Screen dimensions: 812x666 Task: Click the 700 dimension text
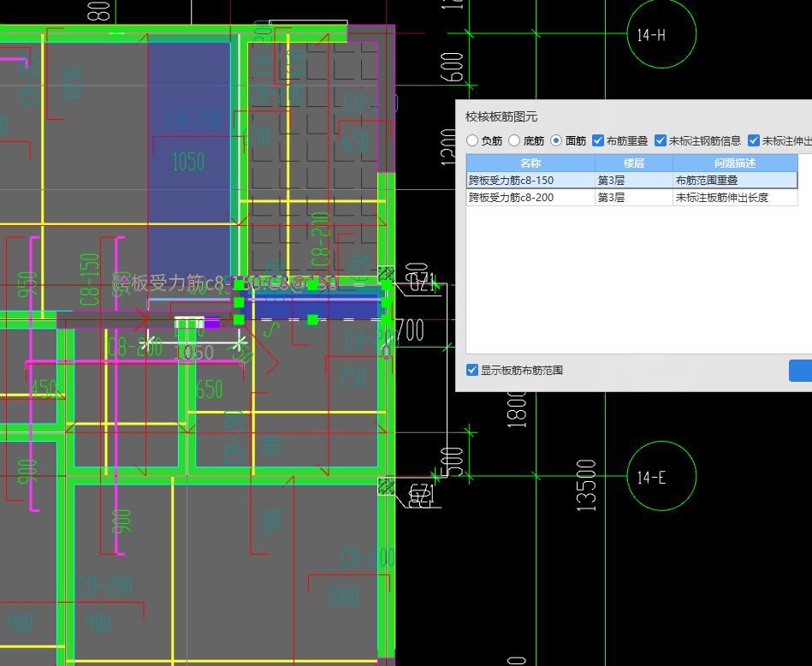pos(412,330)
